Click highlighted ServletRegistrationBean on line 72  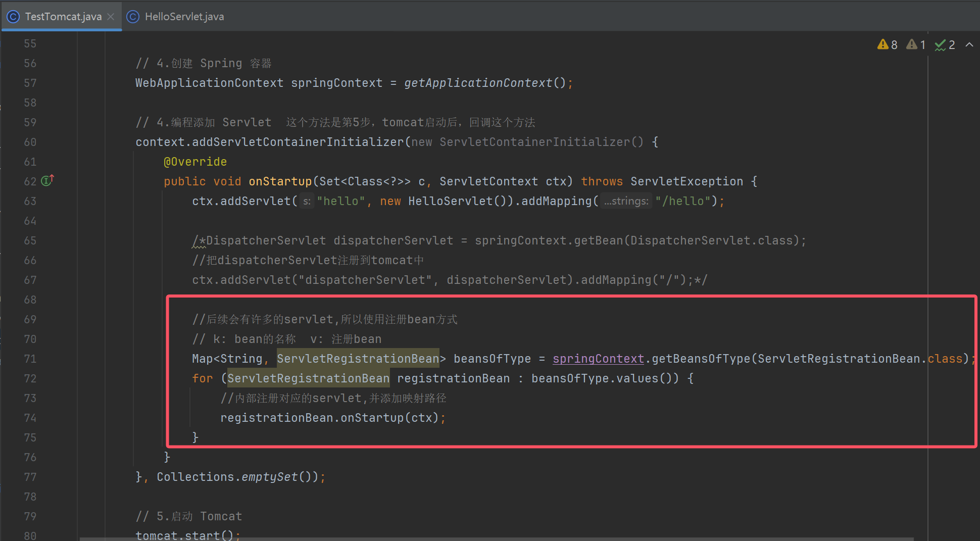pyautogui.click(x=308, y=378)
